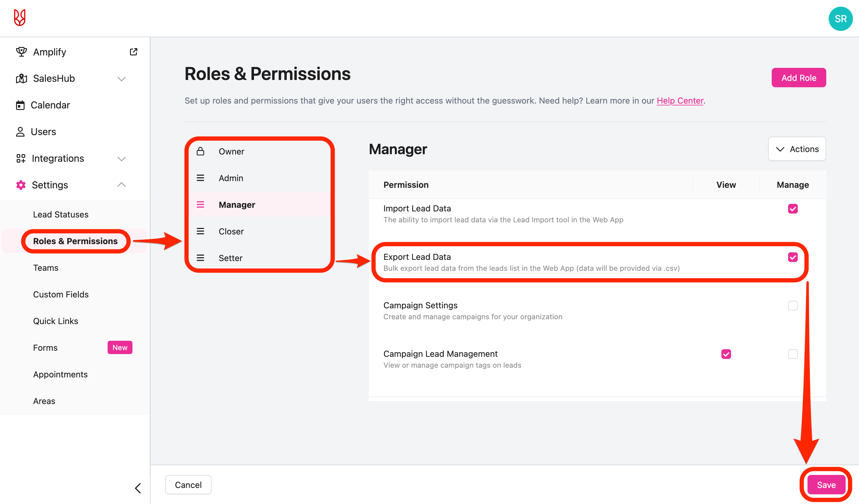Click the Calendar icon in sidebar
The image size is (859, 504).
pyautogui.click(x=20, y=105)
